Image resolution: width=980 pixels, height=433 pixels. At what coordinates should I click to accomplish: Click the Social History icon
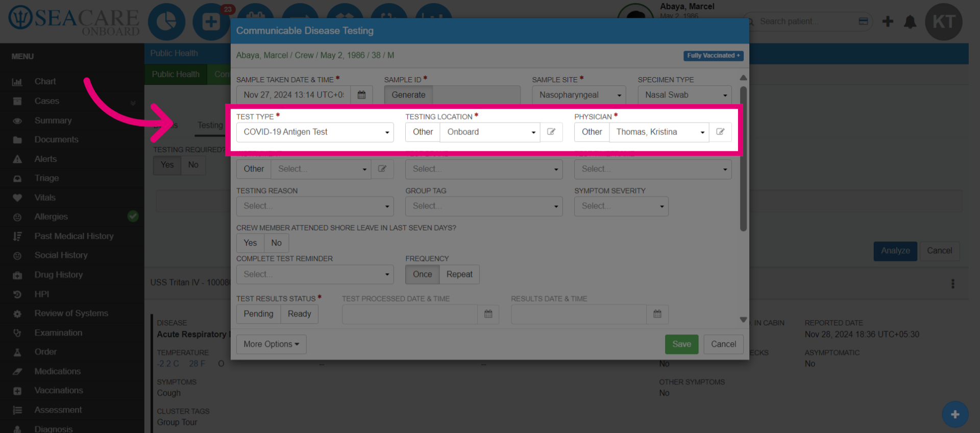(17, 256)
